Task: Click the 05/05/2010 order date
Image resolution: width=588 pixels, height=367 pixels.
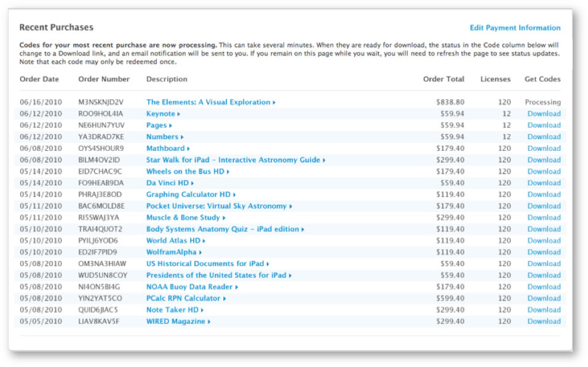Action: tap(41, 321)
